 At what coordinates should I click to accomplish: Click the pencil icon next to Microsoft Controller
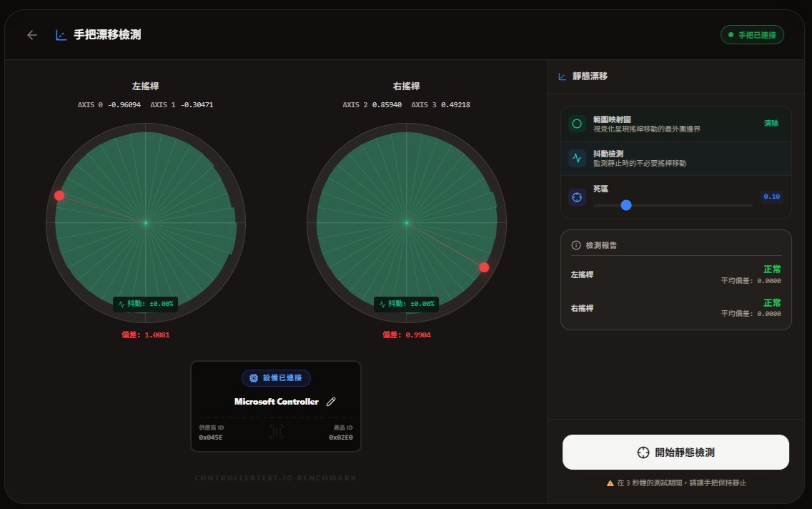click(331, 402)
